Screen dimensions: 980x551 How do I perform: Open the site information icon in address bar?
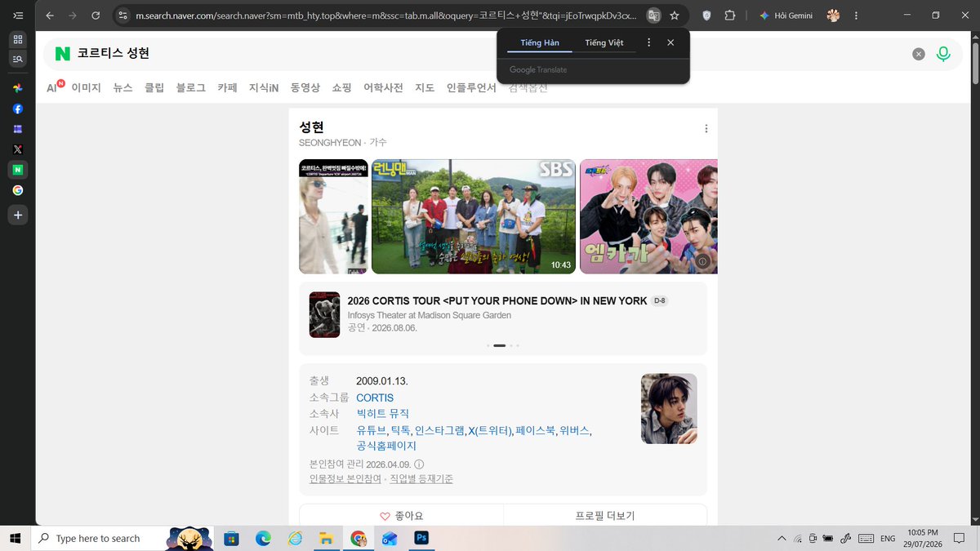122,16
